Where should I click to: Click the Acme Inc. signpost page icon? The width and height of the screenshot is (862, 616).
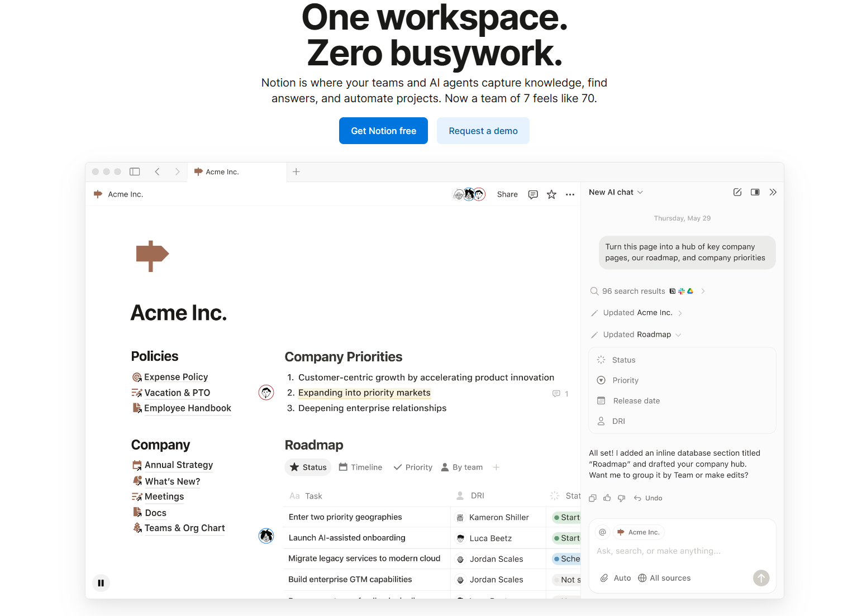153,256
